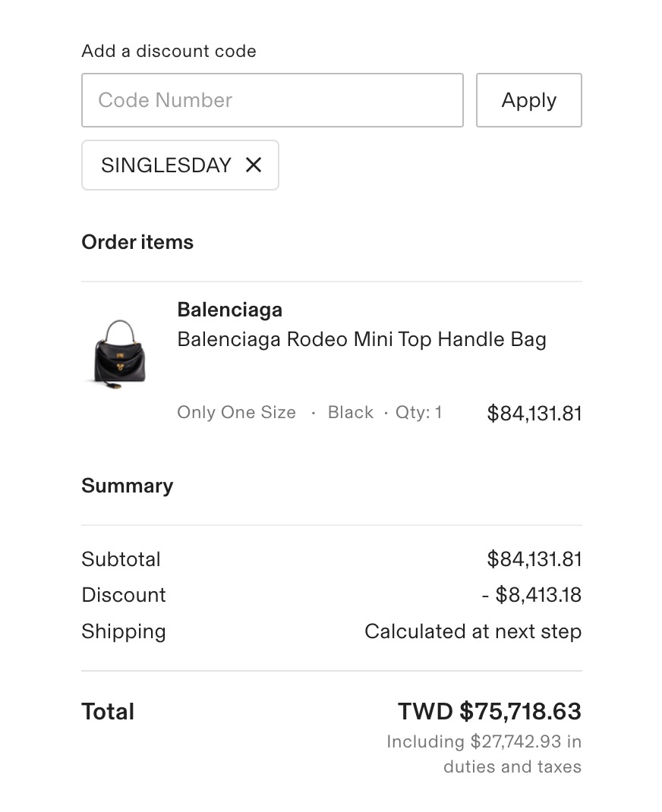Click Calculated at next step text
The width and height of the screenshot is (662, 812).
(472, 631)
